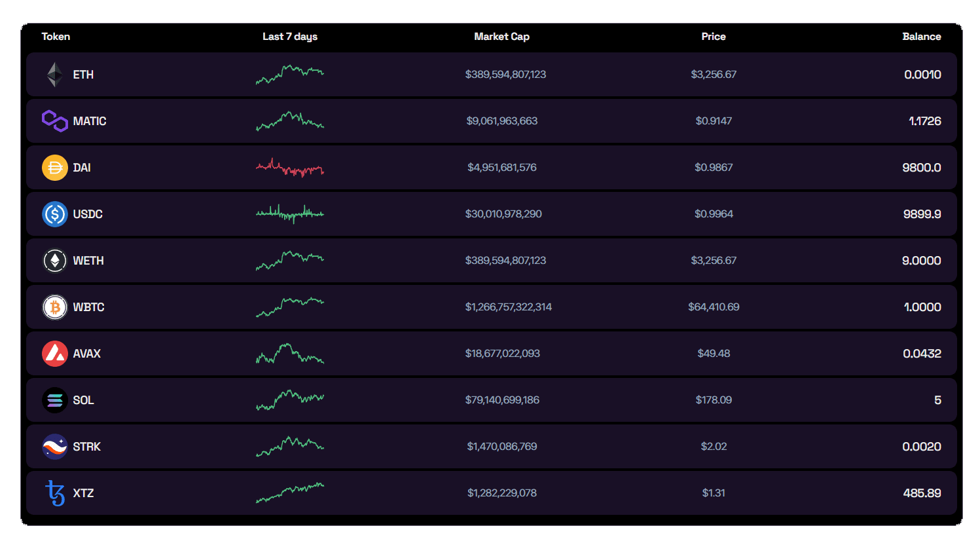The width and height of the screenshot is (980, 543).
Task: Click market cap $4,951,681,576
Action: click(x=502, y=168)
